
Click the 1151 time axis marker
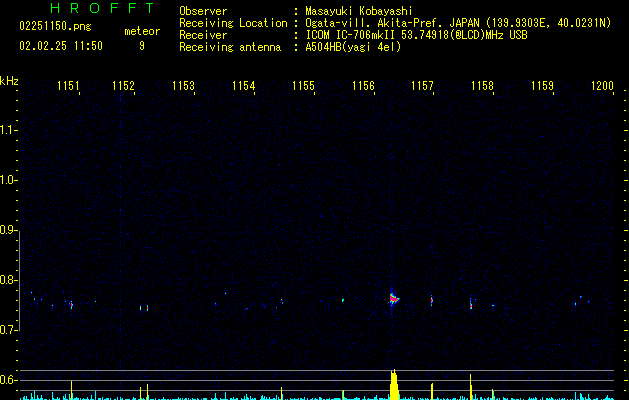pyautogui.click(x=68, y=86)
